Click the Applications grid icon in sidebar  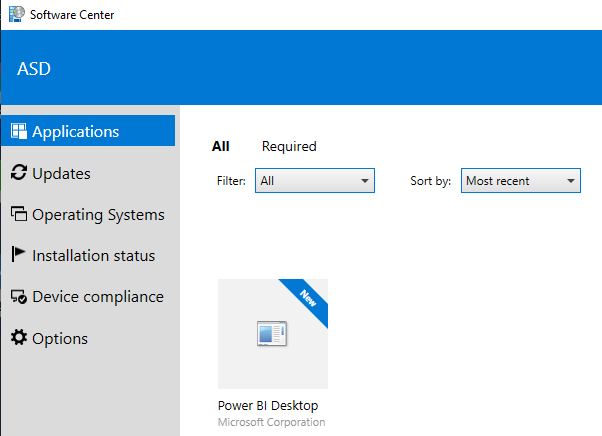pyautogui.click(x=19, y=131)
